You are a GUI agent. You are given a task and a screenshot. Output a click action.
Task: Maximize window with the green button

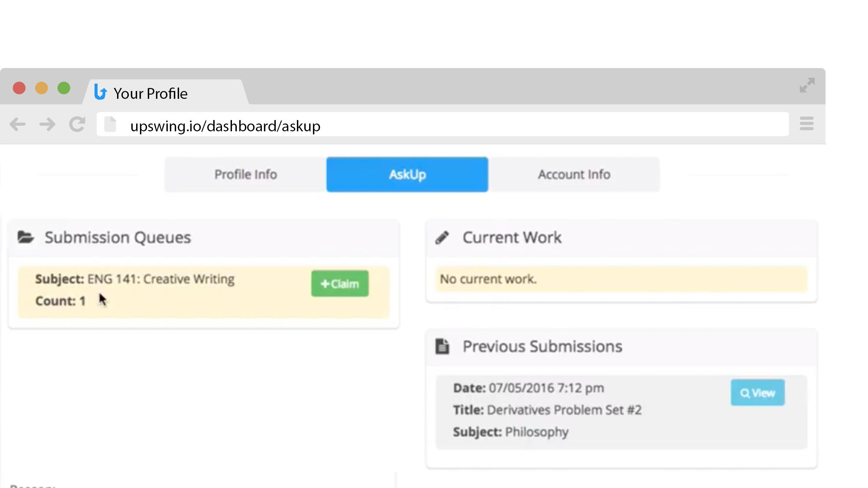pyautogui.click(x=64, y=88)
